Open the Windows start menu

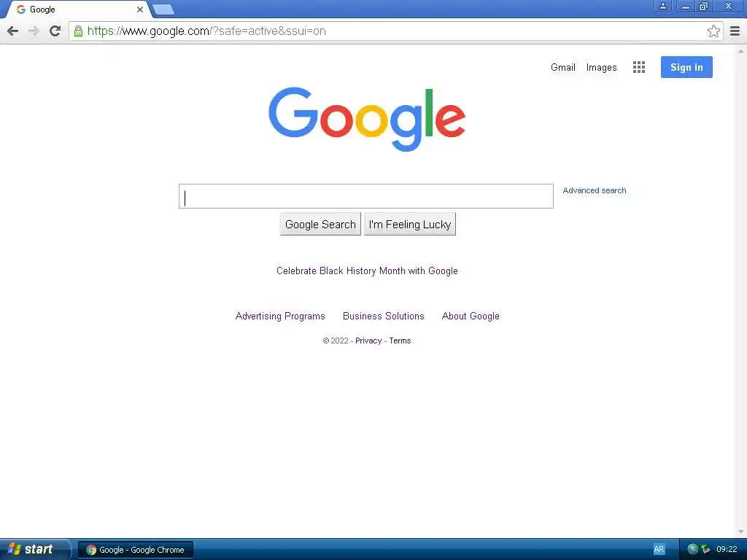[x=34, y=549]
